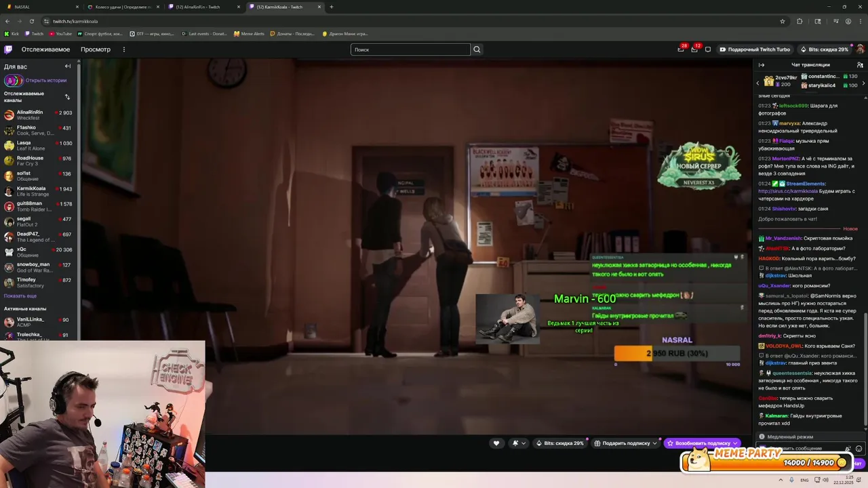Open the Twitch home logo
The width and height of the screenshot is (868, 488).
pyautogui.click(x=8, y=49)
